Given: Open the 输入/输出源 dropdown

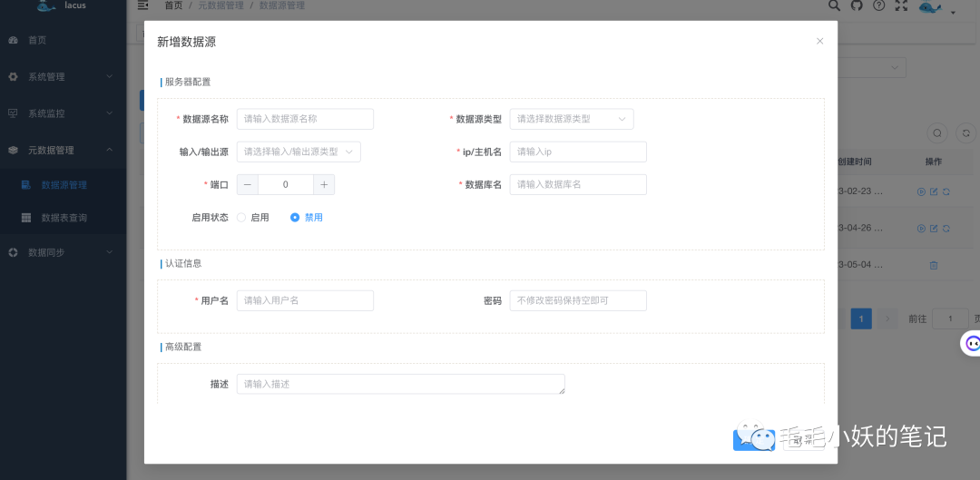Looking at the screenshot, I should point(299,152).
